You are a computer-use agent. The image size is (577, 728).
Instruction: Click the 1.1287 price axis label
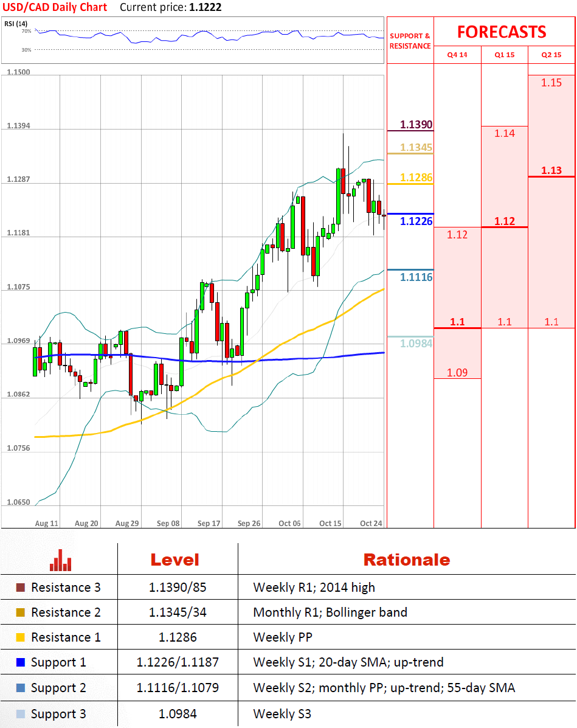19,179
